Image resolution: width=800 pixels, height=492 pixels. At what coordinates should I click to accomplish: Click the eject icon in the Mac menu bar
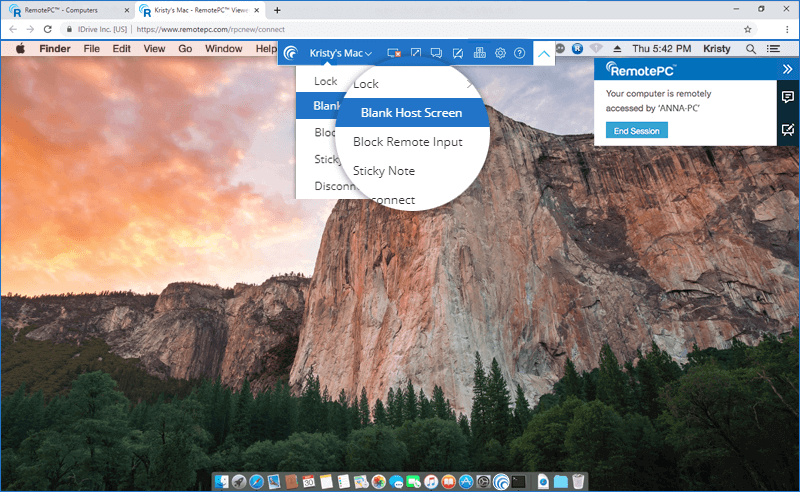coord(617,49)
